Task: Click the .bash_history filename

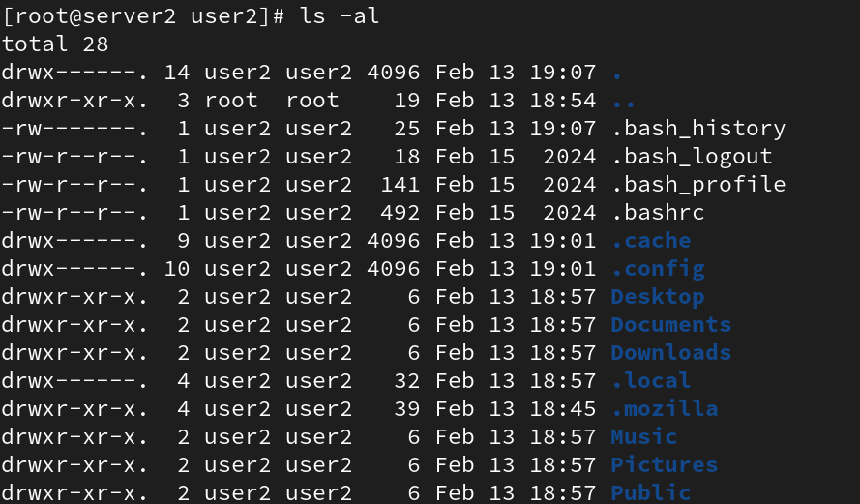Action: 698,129
